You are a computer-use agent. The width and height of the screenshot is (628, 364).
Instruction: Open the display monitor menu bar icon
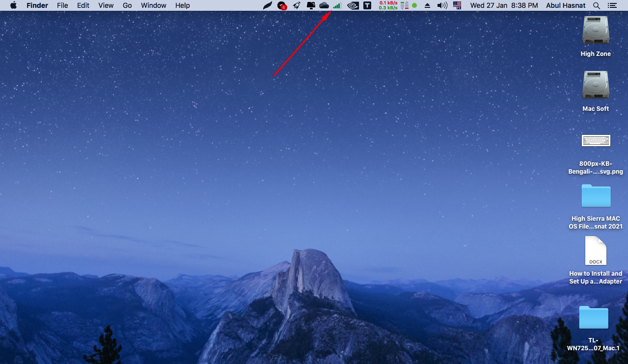point(311,5)
